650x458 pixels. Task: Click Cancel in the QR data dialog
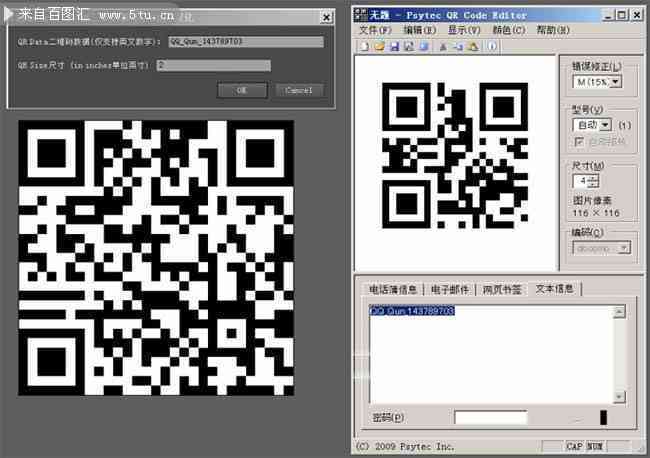pos(299,90)
